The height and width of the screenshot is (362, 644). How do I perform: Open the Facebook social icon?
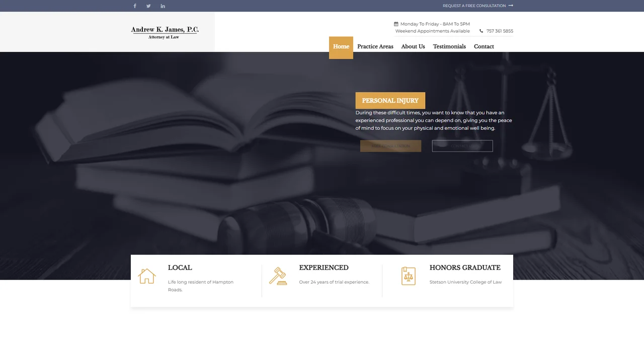click(135, 6)
